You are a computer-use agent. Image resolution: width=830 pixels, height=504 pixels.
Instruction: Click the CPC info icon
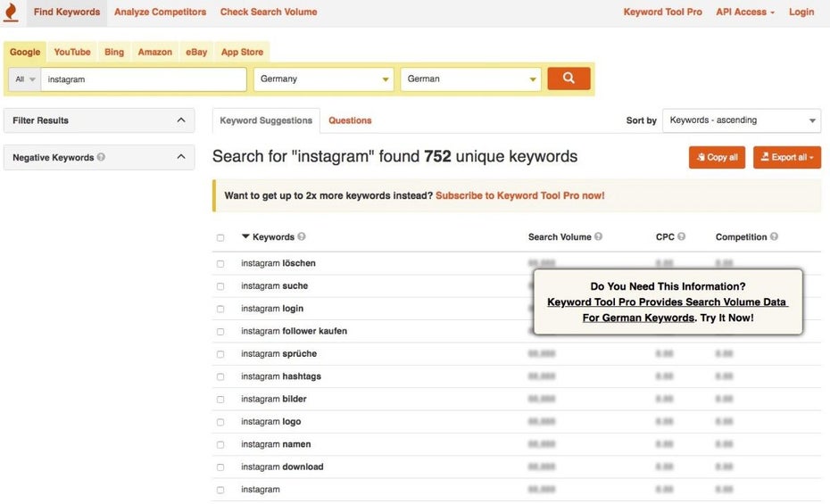682,237
